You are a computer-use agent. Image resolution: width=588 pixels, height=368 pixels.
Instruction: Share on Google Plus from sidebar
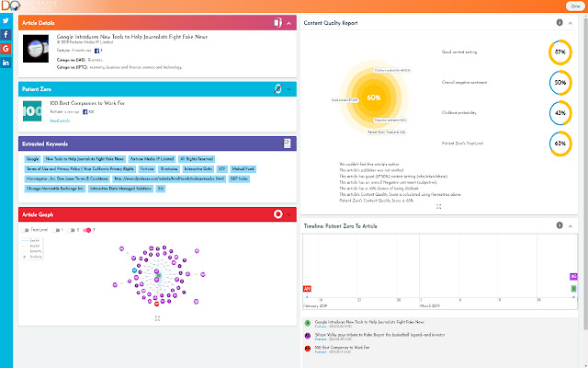(6, 48)
